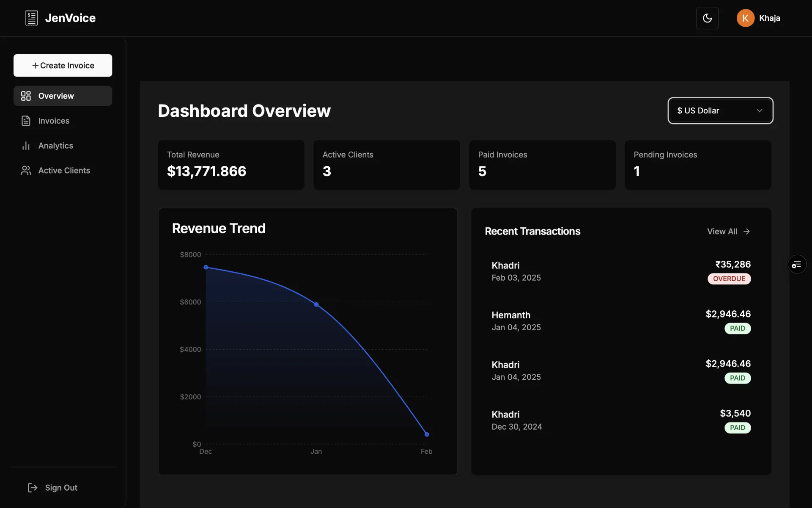Click the Invoices document icon
This screenshot has height=508, width=812.
pos(26,121)
